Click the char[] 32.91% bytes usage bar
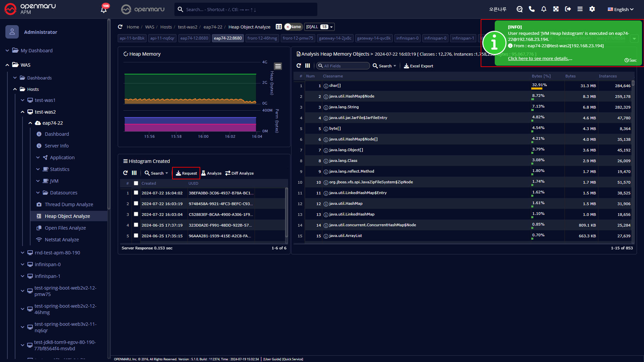This screenshot has width=644, height=362. (537, 88)
